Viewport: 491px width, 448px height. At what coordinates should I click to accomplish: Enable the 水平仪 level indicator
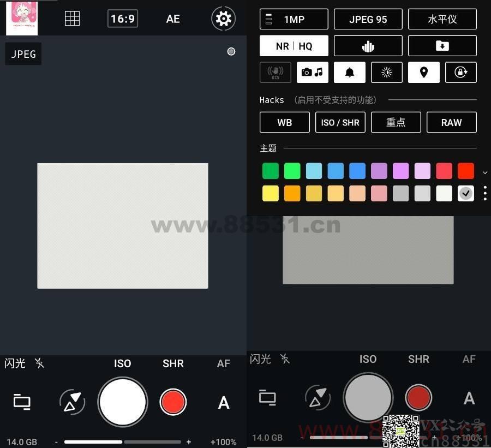coord(442,19)
